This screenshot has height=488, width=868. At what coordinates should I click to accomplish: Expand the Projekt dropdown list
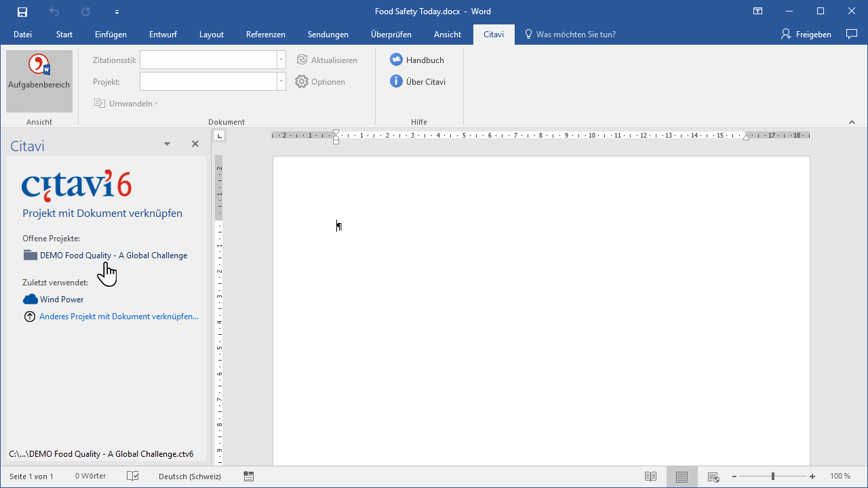[281, 81]
